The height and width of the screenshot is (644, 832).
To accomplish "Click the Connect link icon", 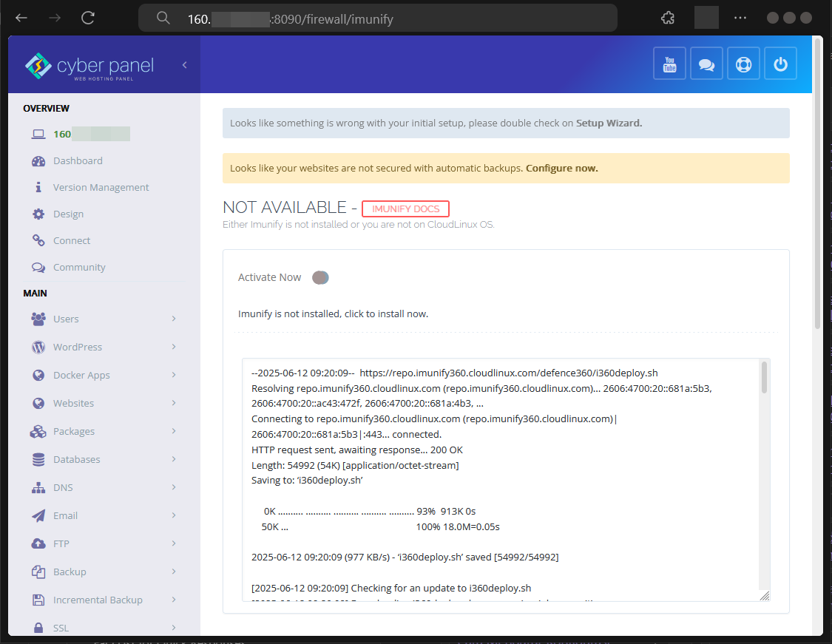I will tap(38, 240).
